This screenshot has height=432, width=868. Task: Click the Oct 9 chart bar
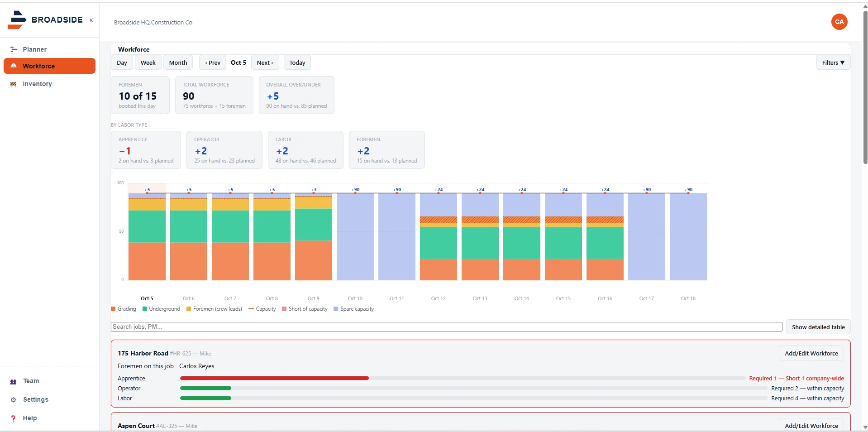(313, 236)
